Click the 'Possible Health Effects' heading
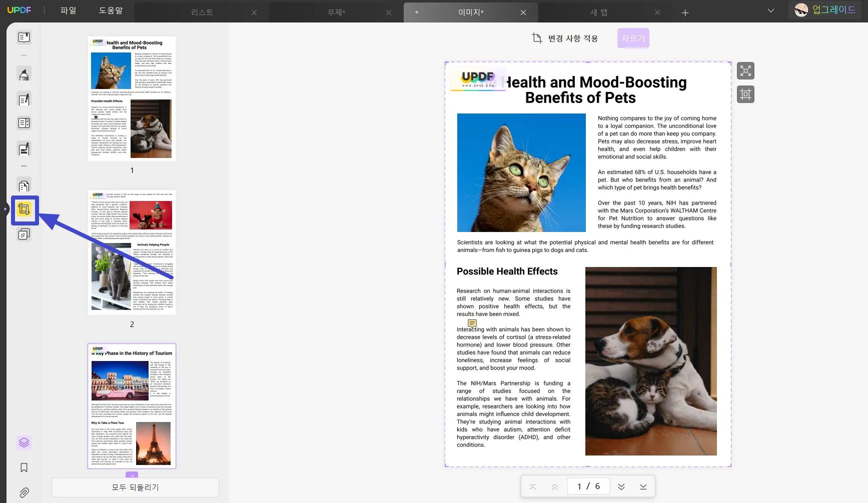The height and width of the screenshot is (503, 868). [507, 271]
